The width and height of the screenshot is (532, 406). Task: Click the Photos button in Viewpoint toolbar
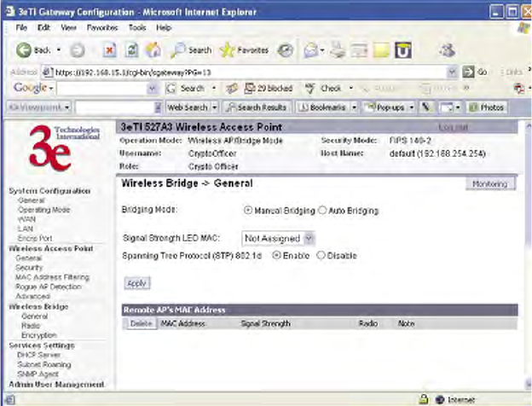(x=486, y=107)
